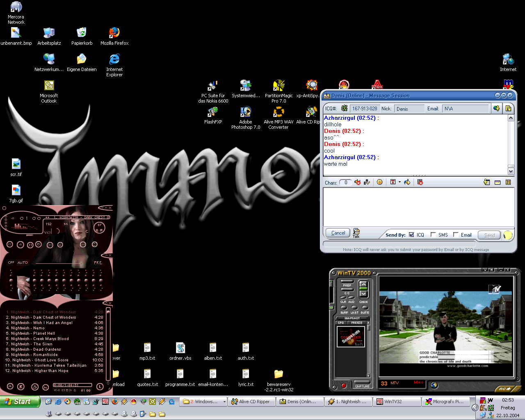Expand the font dropdown arrow next to T icon
Viewport: 525px width, 420px height.
point(399,182)
